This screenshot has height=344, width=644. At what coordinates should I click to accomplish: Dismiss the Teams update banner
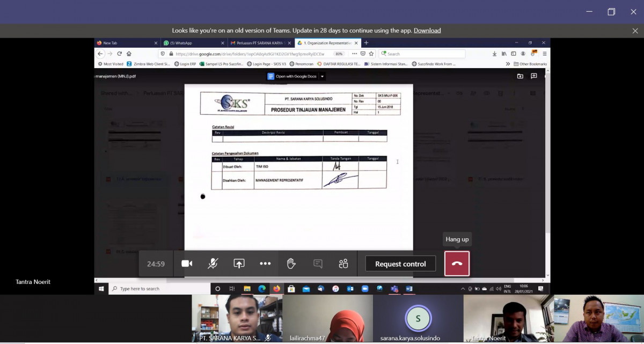[635, 31]
